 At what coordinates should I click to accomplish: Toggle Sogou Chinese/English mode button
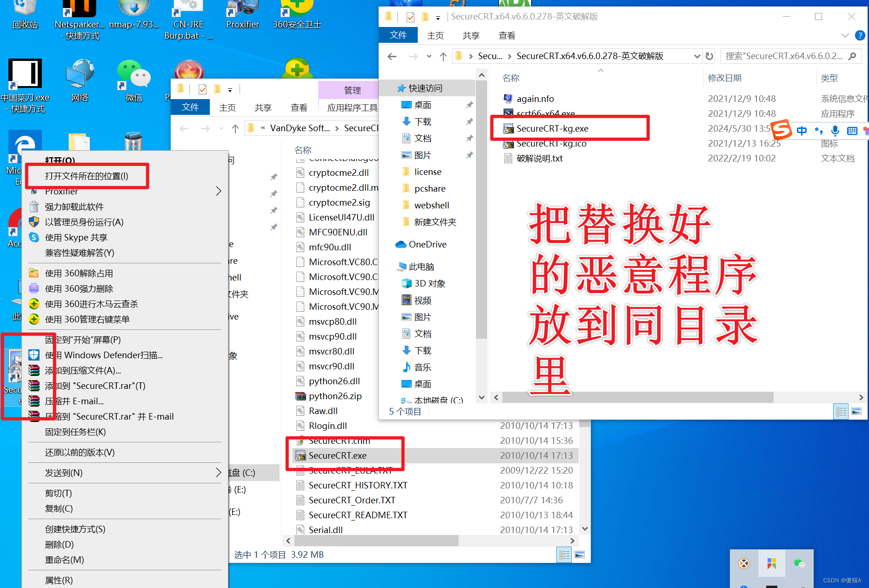tap(802, 131)
